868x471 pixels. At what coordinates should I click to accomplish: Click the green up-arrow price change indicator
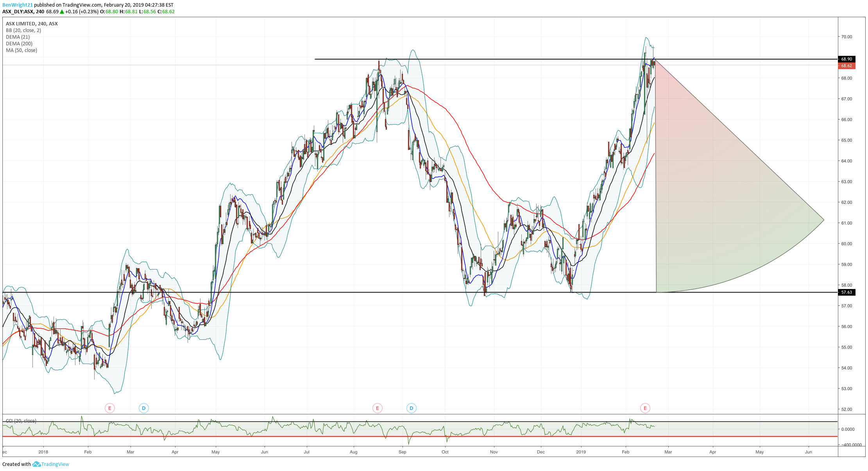(x=62, y=12)
